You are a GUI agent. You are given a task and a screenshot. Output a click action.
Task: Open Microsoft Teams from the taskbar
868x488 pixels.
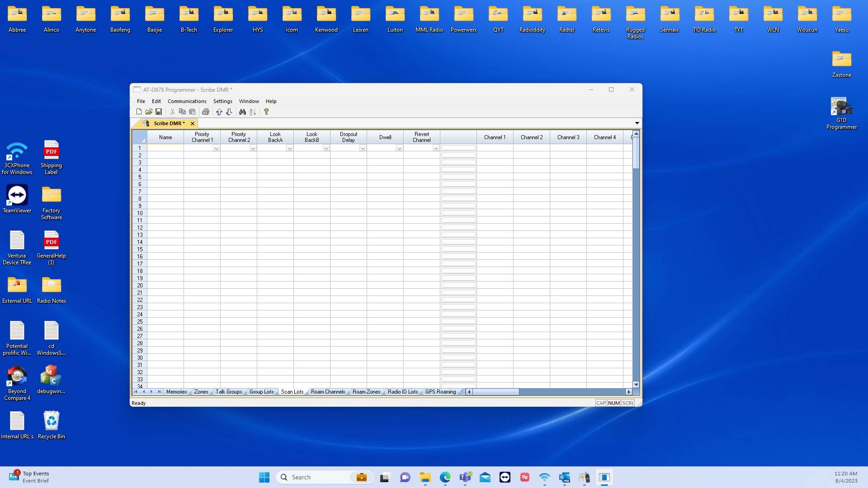pyautogui.click(x=465, y=477)
